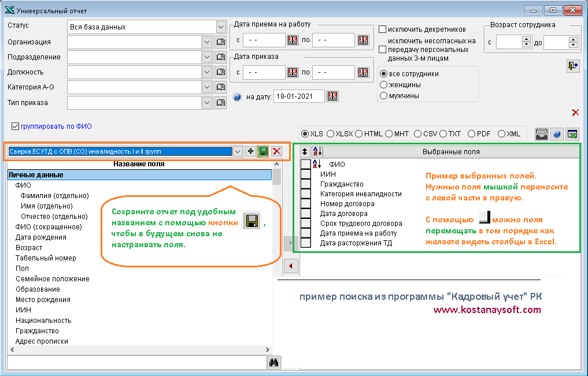Viewport: 588px width, 376px height.
Task: Select Дата расторжения ТД in selected fields
Action: [x=356, y=243]
